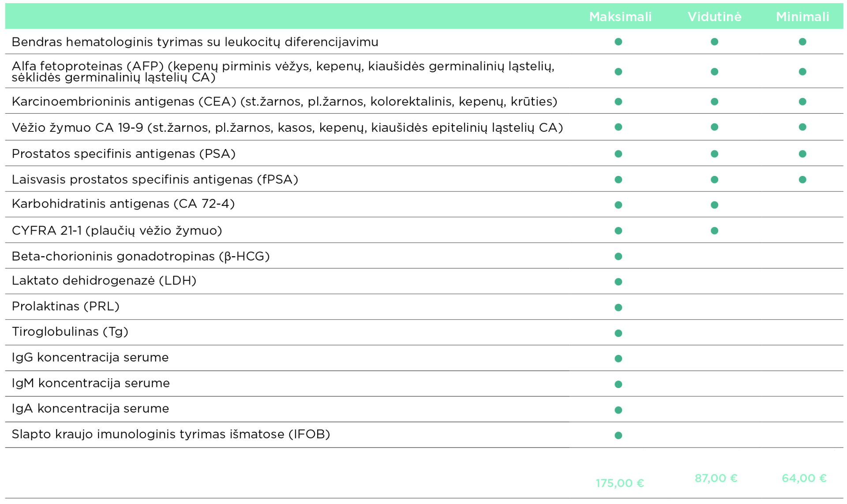Click Maksimali dot in IFOB row
847x504 pixels.
(618, 436)
